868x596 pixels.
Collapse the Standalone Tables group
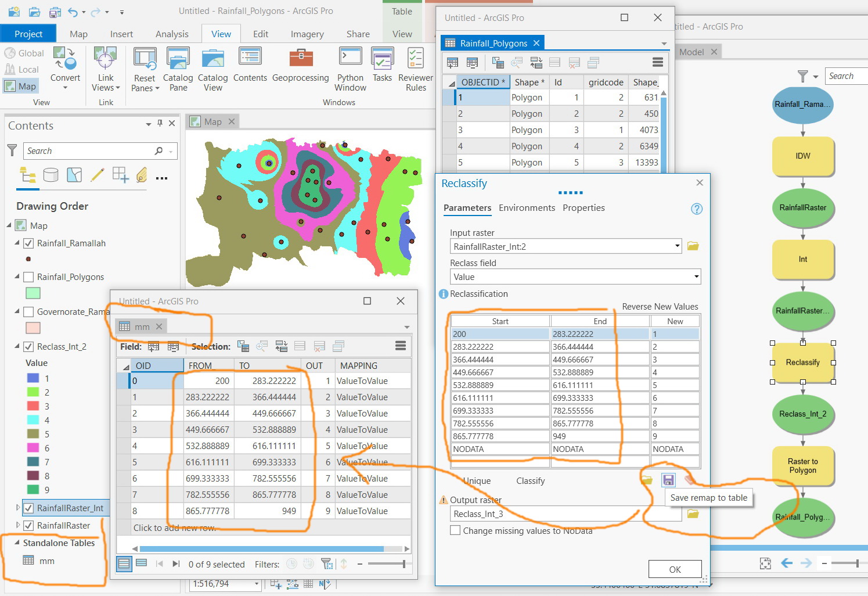tap(17, 543)
